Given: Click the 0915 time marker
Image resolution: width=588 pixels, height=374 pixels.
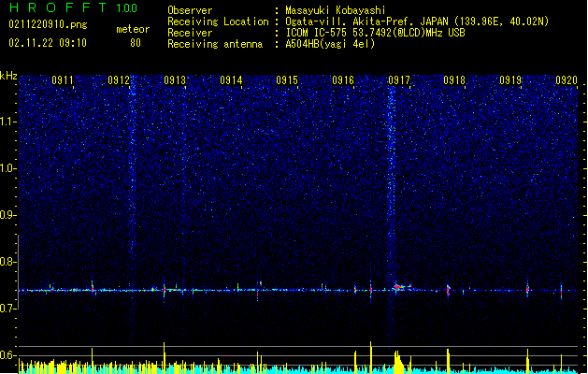Looking at the screenshot, I should click(287, 80).
